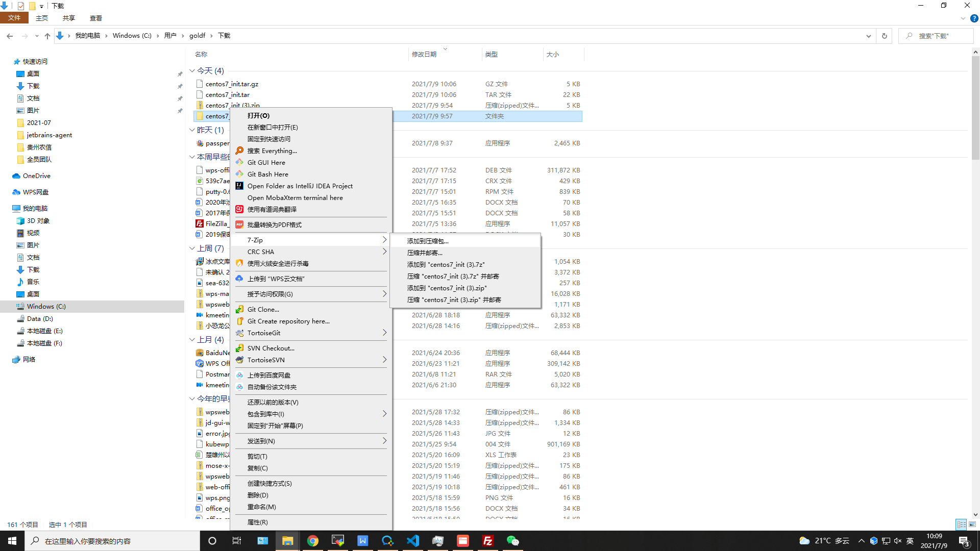Click the Git Bash Here icon
This screenshot has width=980, height=551.
click(239, 174)
